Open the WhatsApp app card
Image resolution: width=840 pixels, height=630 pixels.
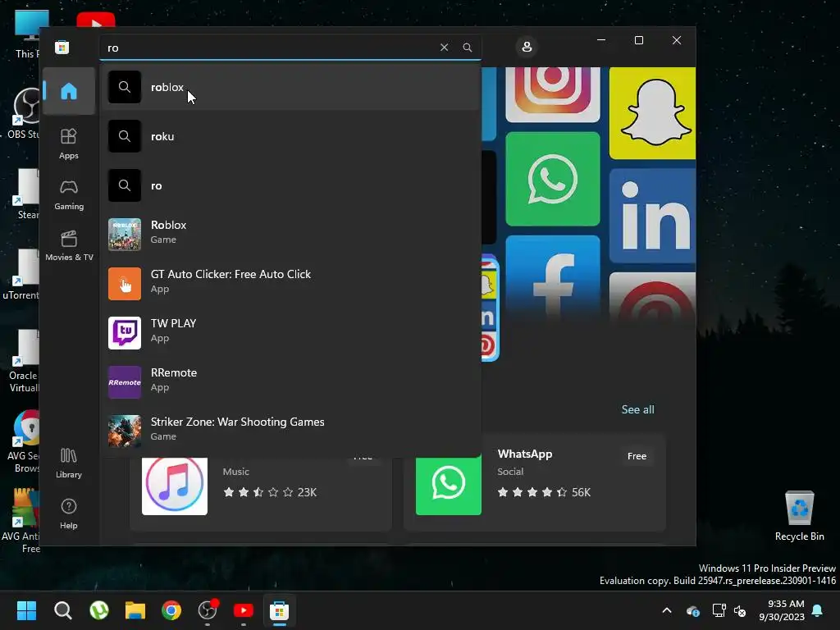(x=535, y=482)
